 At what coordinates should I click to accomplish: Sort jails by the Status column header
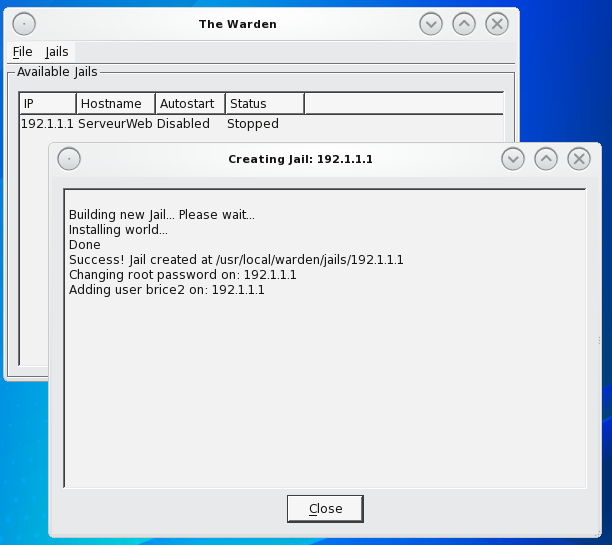coord(265,103)
